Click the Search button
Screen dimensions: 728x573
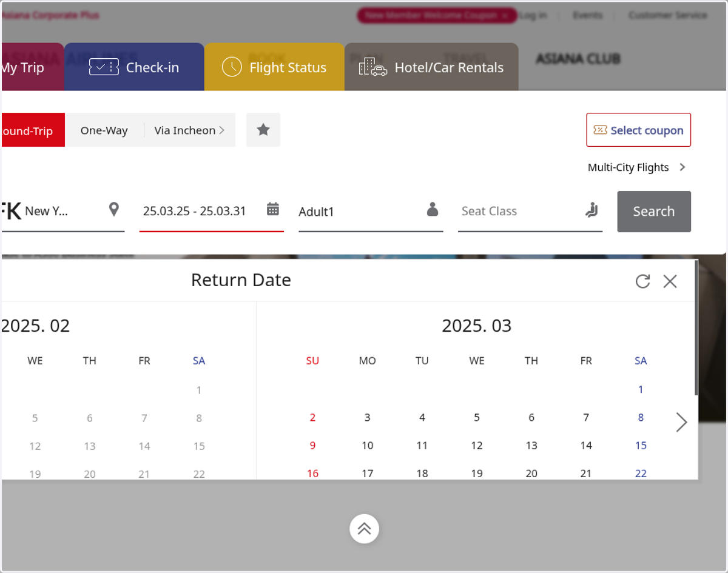(654, 211)
